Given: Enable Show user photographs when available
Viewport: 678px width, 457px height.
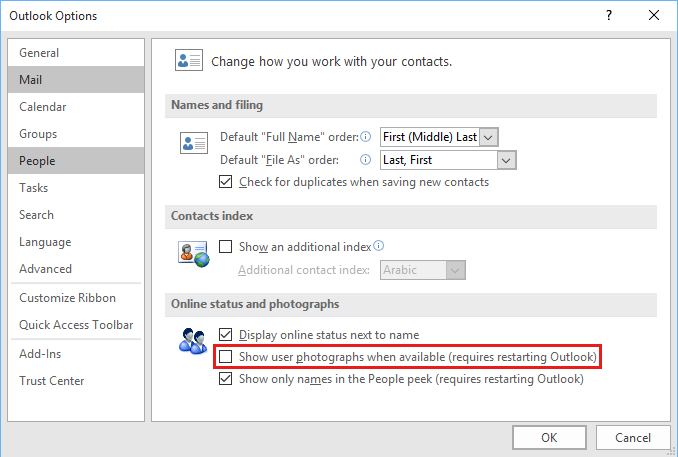Looking at the screenshot, I should tap(225, 357).
